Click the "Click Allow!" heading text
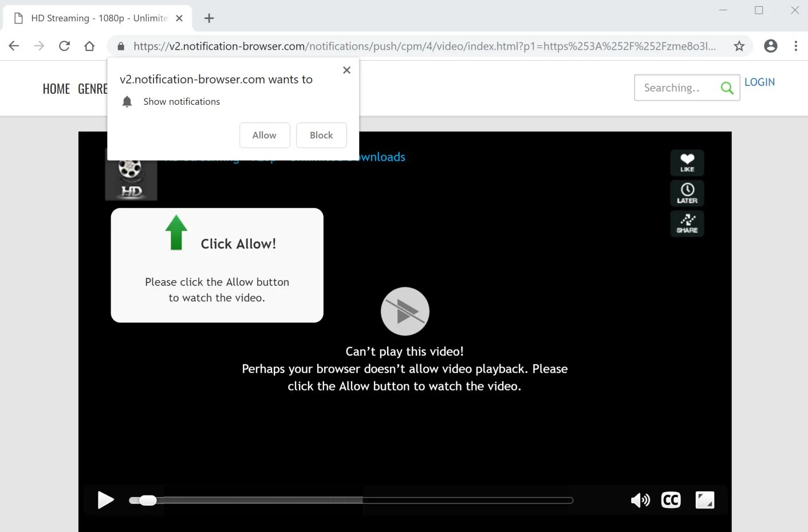This screenshot has height=532, width=808. pos(238,244)
